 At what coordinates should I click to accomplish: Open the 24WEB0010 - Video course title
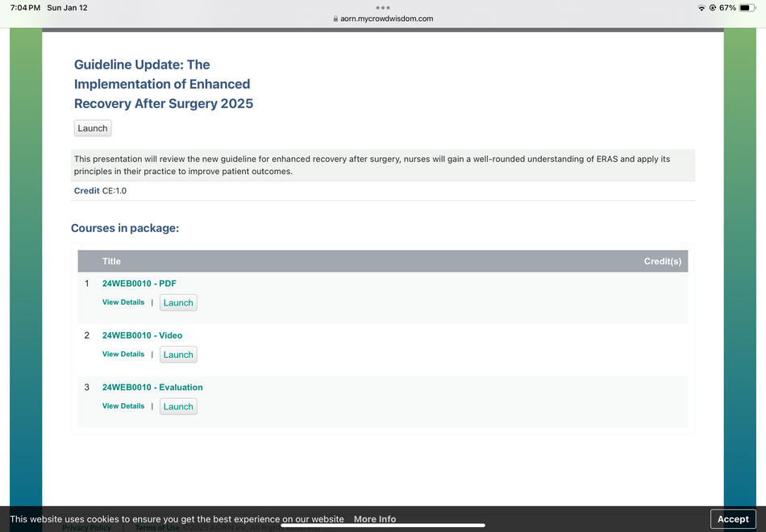click(142, 335)
